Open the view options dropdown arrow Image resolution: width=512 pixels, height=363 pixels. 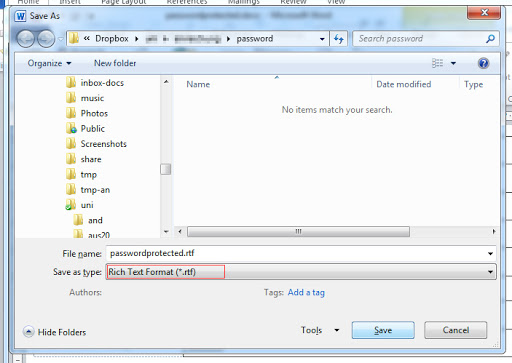pyautogui.click(x=453, y=63)
